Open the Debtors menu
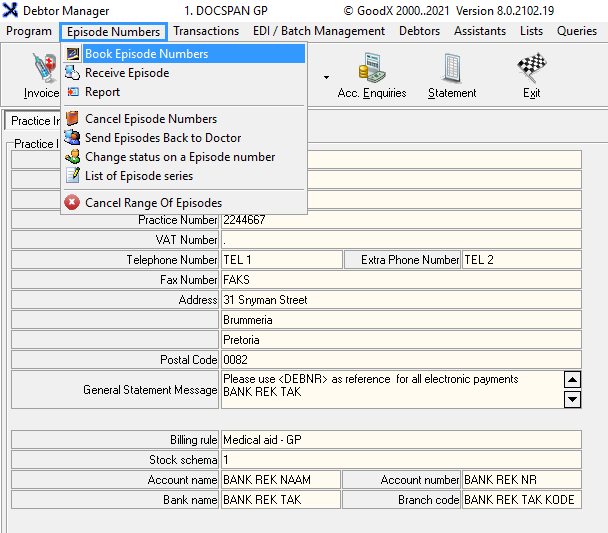 [x=419, y=31]
